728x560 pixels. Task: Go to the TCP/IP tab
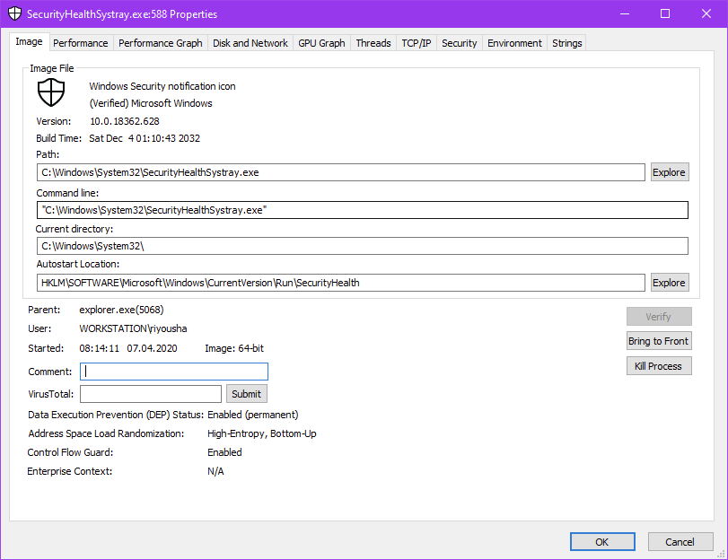[417, 43]
